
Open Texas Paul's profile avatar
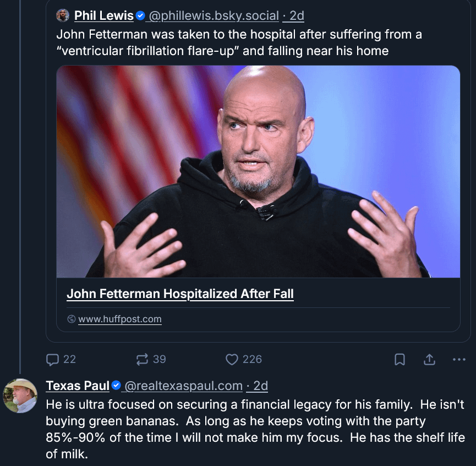click(x=20, y=395)
